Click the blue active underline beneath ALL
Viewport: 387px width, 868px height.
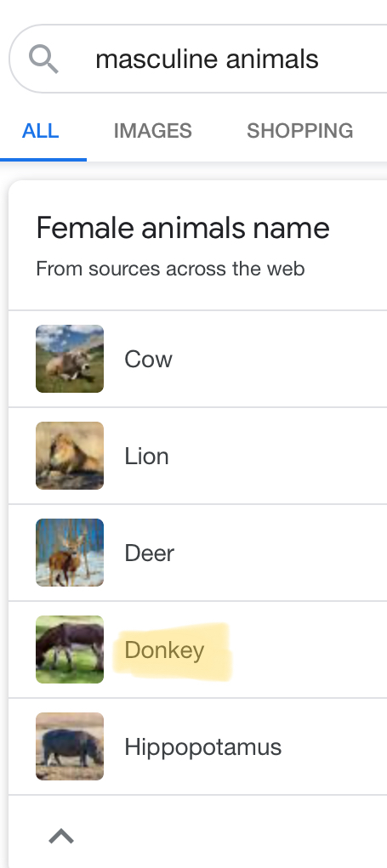coord(43,160)
